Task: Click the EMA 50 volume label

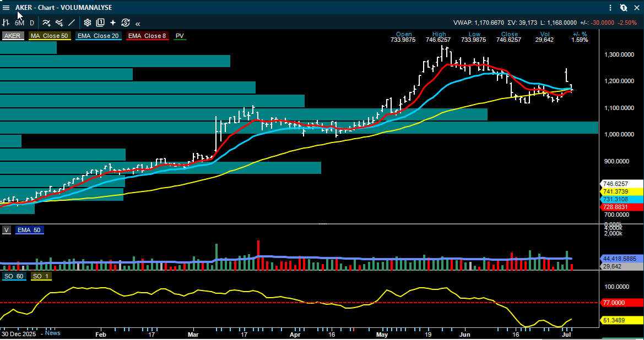Action: tap(30, 230)
